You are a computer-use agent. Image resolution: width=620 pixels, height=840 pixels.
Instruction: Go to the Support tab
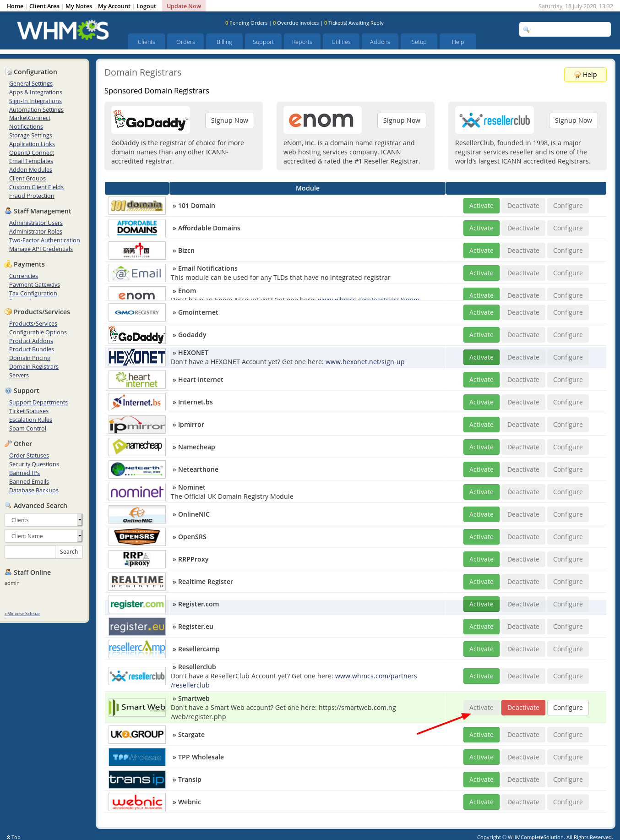point(263,42)
